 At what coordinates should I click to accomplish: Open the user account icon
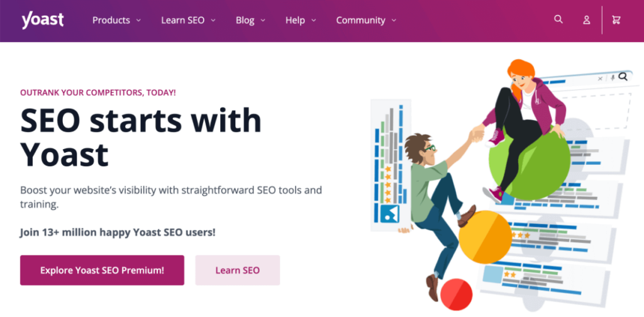click(x=587, y=19)
